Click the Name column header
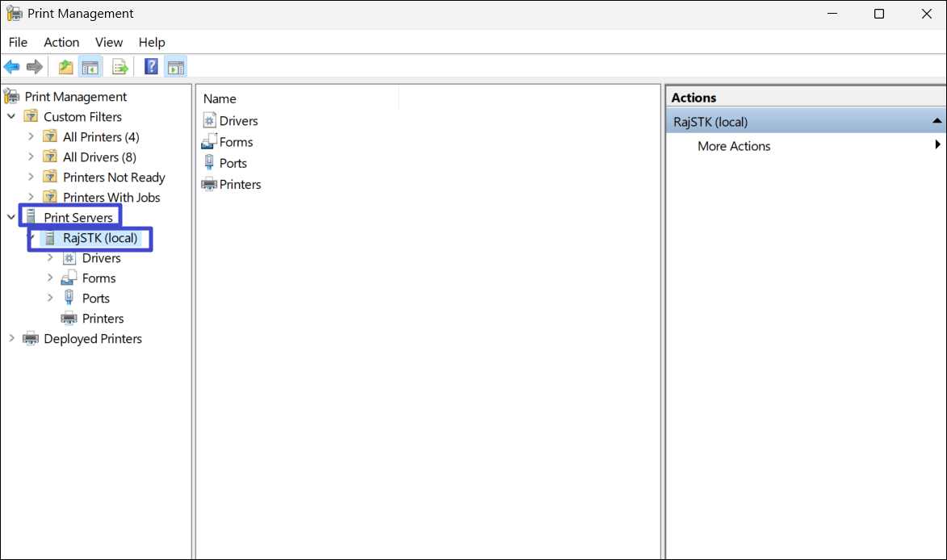 220,98
